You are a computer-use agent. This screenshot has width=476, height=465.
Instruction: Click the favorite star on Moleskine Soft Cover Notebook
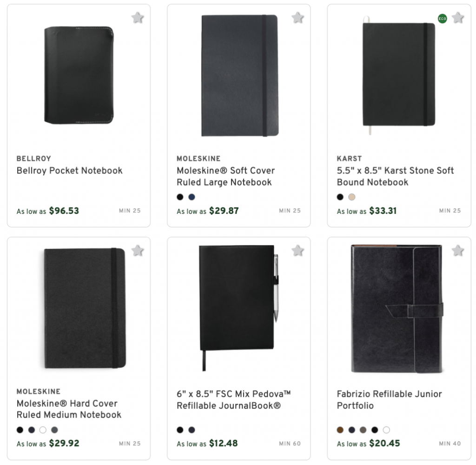pos(298,18)
